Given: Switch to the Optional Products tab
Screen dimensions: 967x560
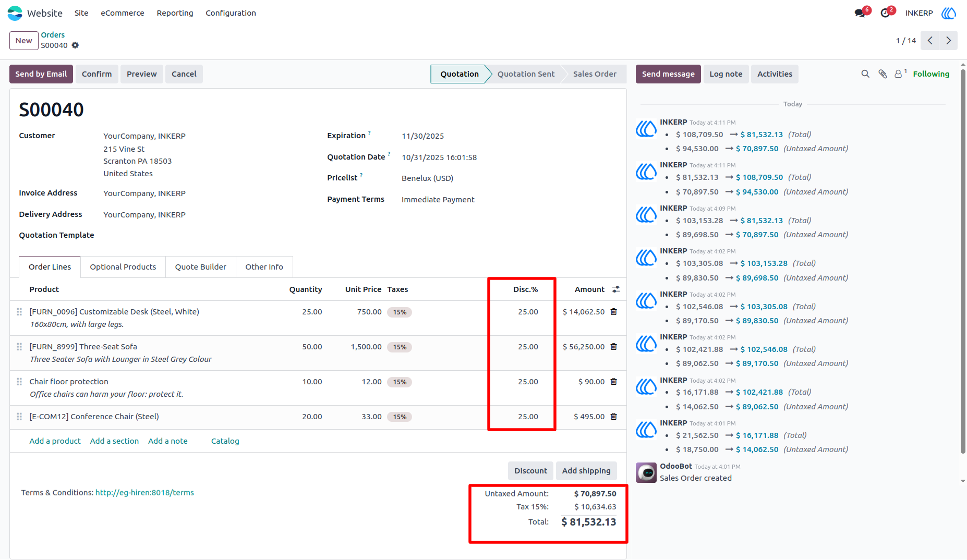Looking at the screenshot, I should point(123,267).
